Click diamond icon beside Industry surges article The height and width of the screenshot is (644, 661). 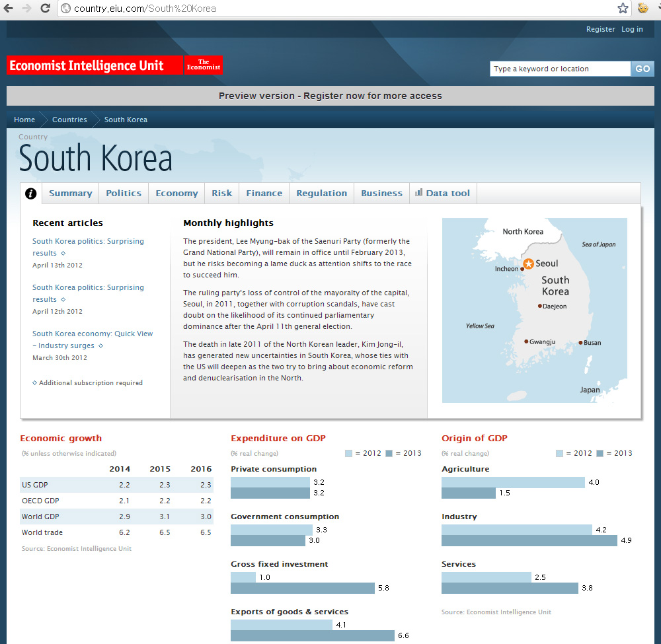pos(100,346)
